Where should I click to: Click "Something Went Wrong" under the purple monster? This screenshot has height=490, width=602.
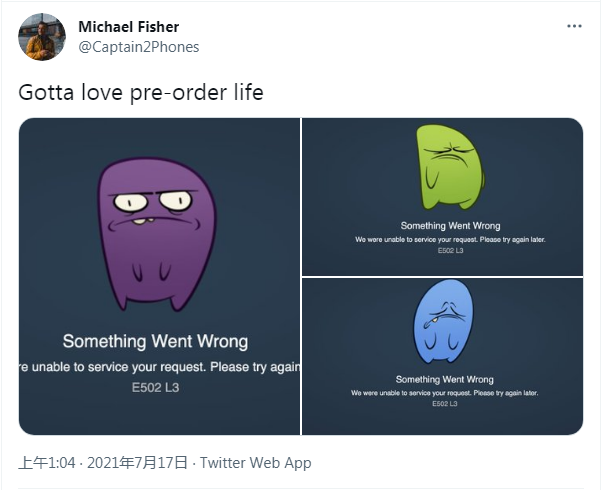(x=155, y=342)
